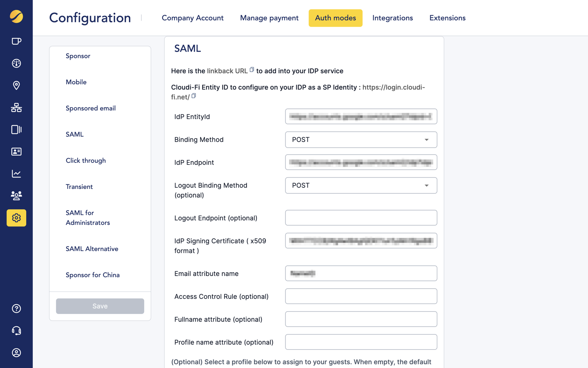Click the headset support icon
588x368 pixels.
point(16,330)
